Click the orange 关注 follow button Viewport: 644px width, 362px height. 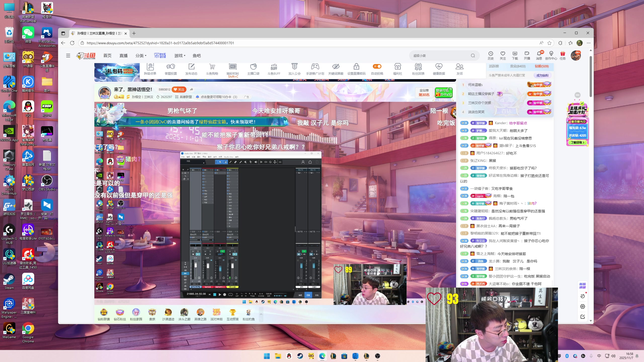179,90
